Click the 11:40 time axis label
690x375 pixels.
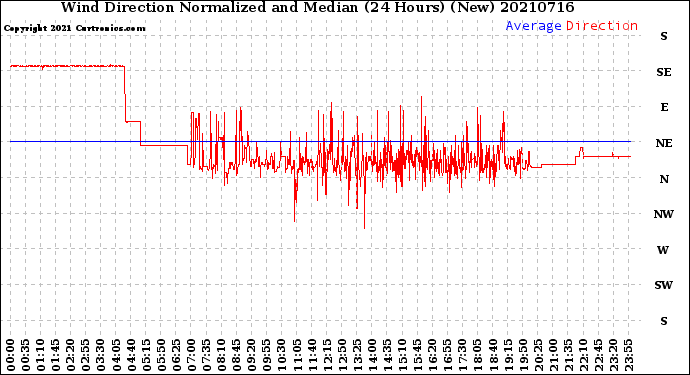[312, 355]
